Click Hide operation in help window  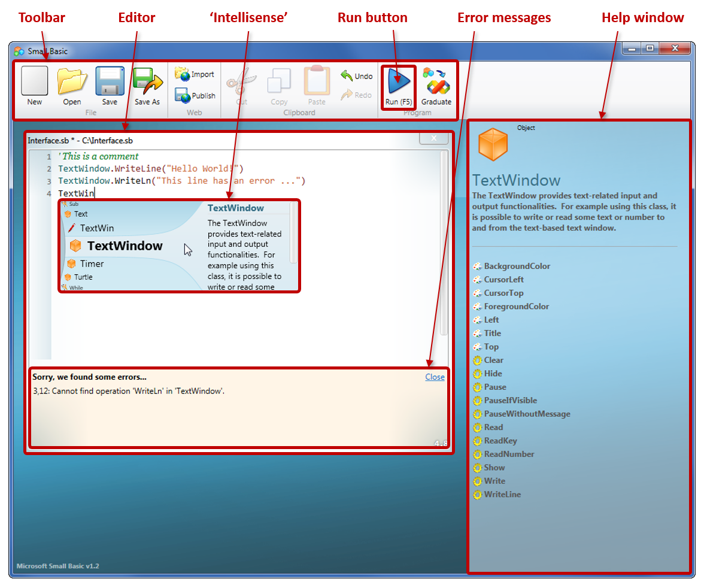487,374
